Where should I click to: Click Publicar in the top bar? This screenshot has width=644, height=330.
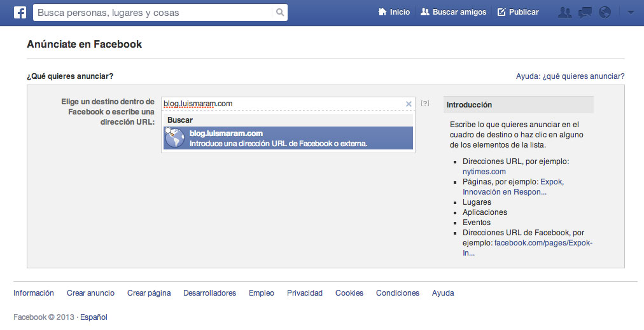[x=517, y=12]
